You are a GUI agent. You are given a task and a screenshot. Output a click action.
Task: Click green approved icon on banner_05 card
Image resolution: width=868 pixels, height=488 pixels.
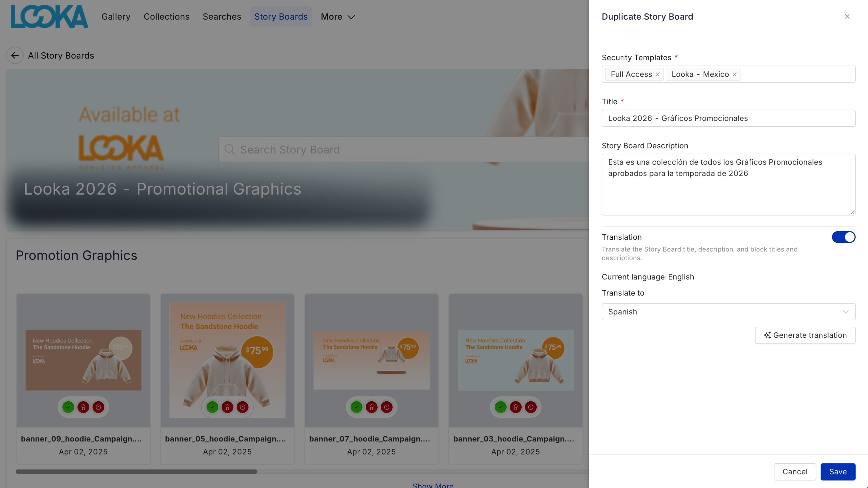pyautogui.click(x=212, y=407)
